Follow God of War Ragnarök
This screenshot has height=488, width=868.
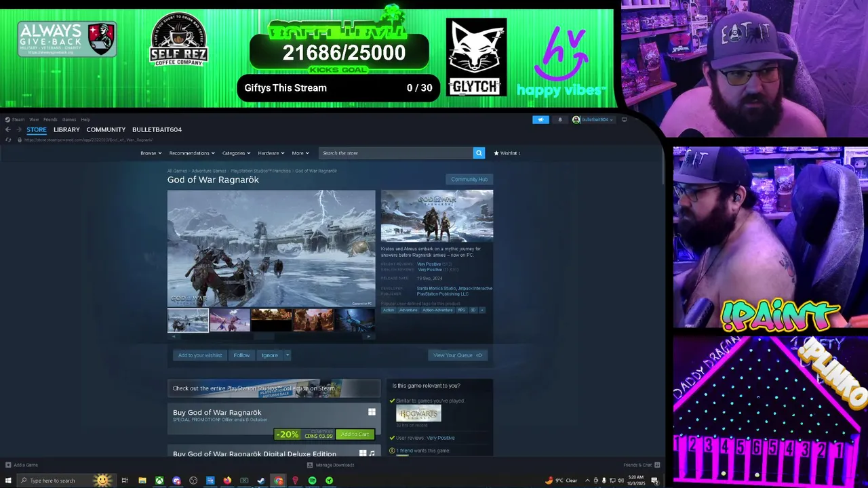tap(242, 355)
